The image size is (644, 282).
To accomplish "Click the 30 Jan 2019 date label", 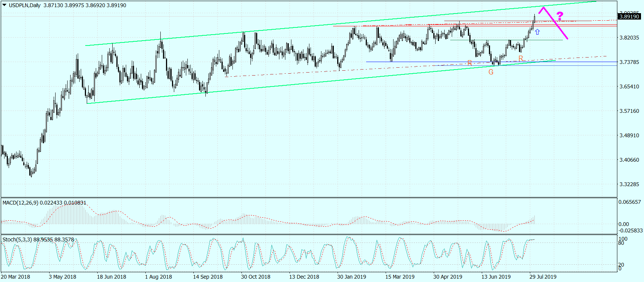I will tap(351, 277).
